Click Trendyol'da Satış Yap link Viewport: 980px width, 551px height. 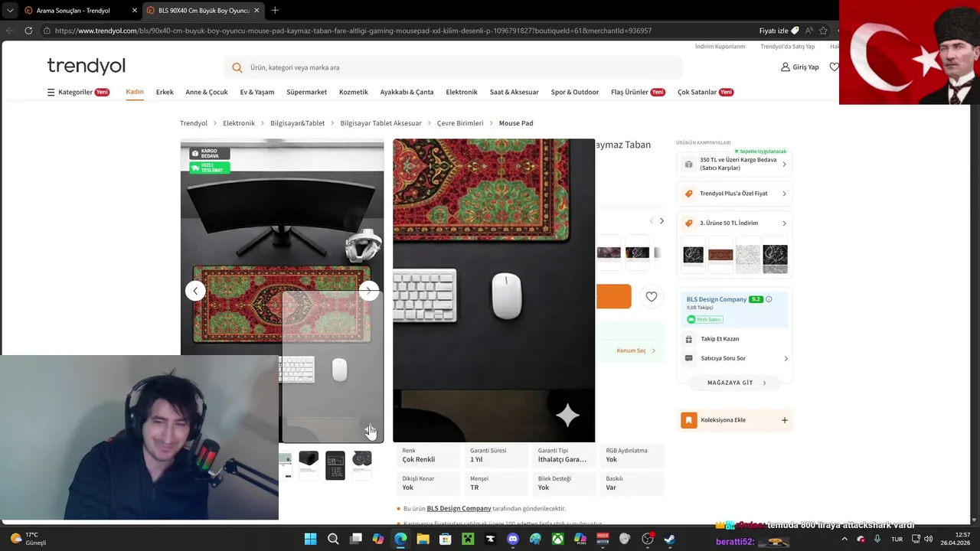787,47
